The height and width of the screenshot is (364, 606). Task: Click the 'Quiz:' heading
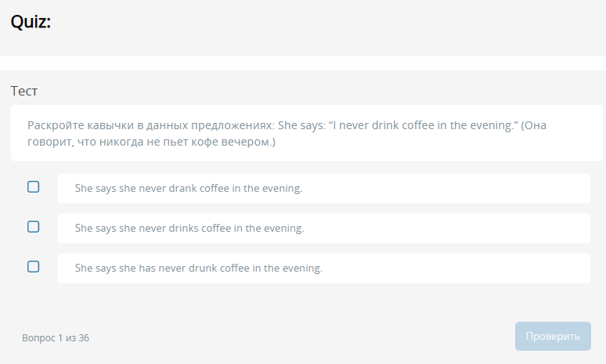[x=31, y=23]
